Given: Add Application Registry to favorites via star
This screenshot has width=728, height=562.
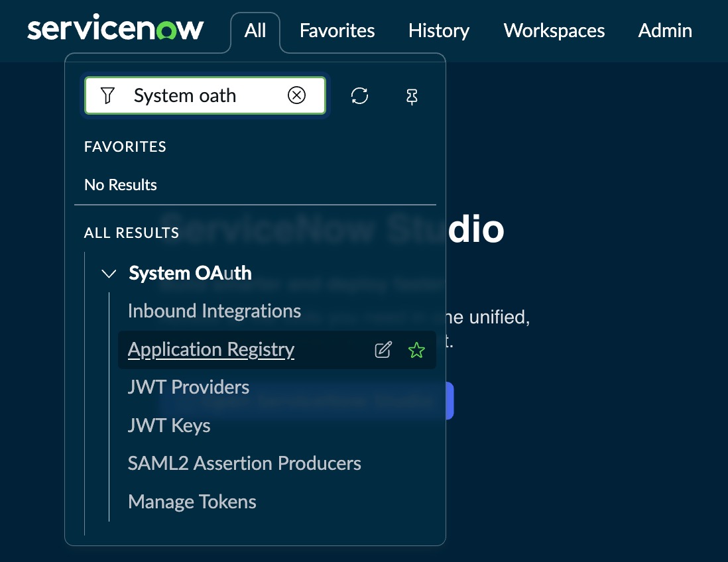Looking at the screenshot, I should pos(416,350).
